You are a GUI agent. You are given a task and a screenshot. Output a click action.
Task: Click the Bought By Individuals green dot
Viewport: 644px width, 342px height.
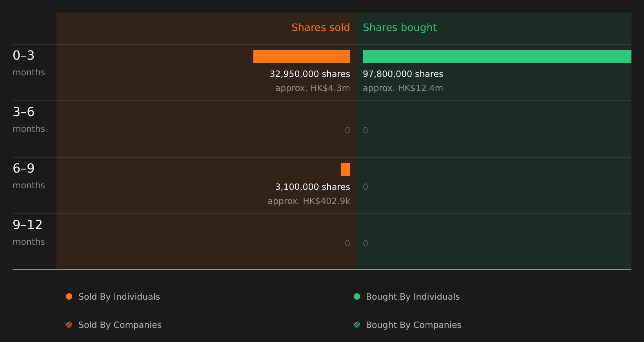tap(357, 297)
